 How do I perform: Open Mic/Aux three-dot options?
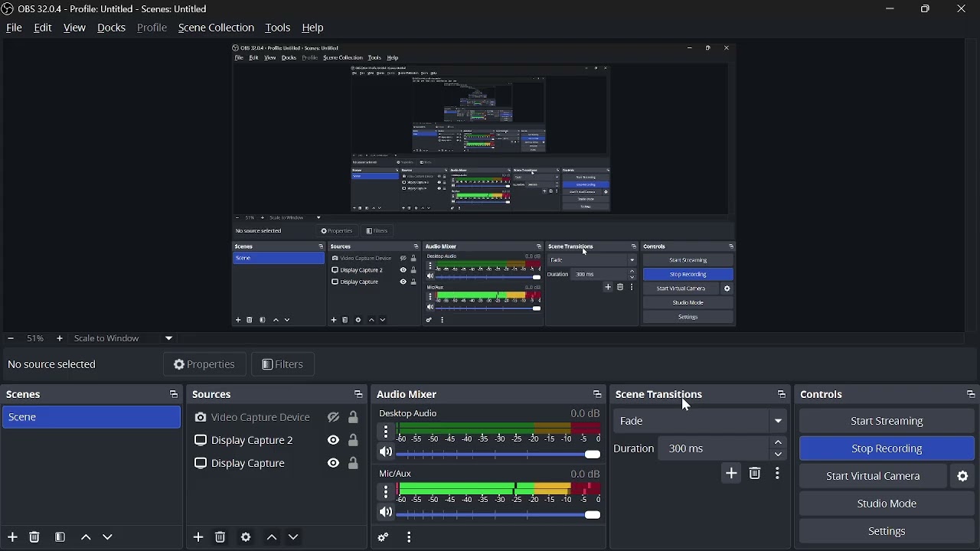[387, 492]
